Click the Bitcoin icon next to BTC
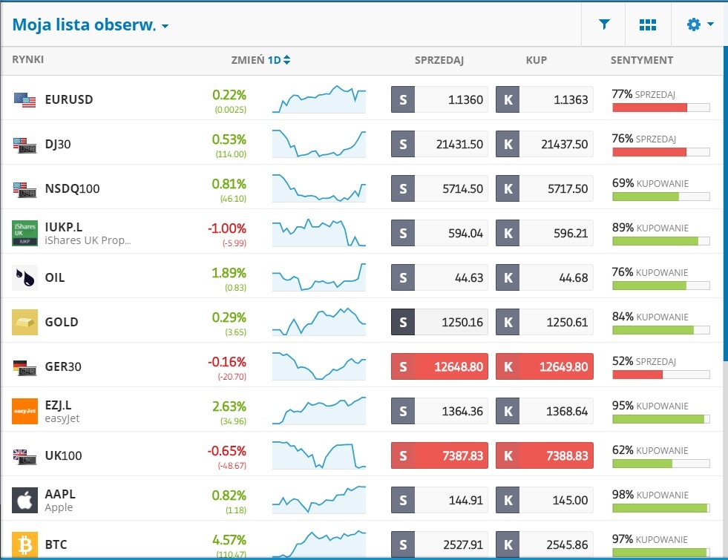This screenshot has width=728, height=560. point(23,544)
